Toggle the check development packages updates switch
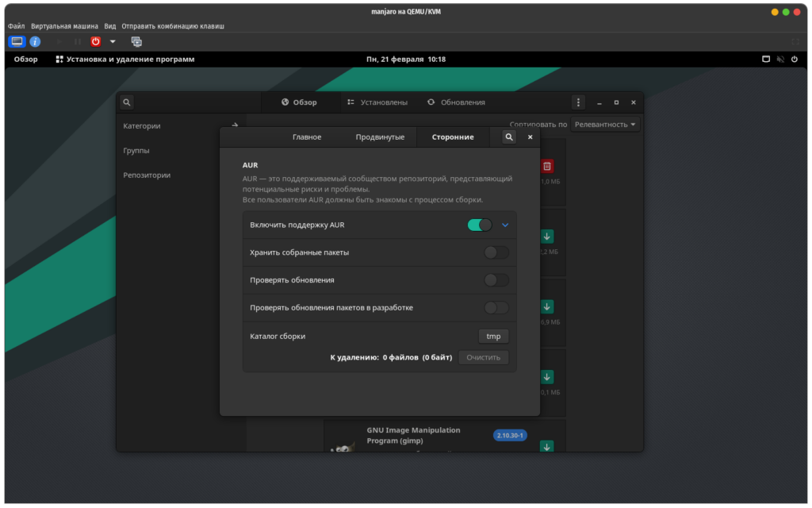The image size is (812, 508). click(496, 308)
